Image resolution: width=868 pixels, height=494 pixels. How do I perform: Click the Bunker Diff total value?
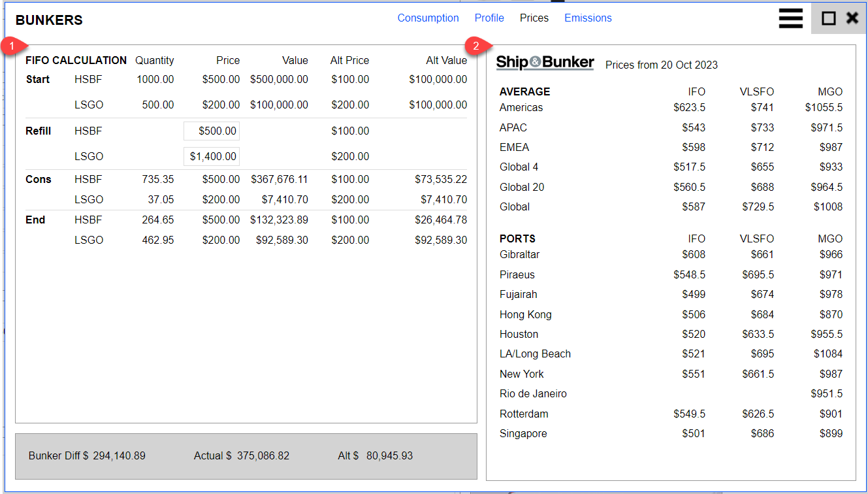pyautogui.click(x=119, y=456)
